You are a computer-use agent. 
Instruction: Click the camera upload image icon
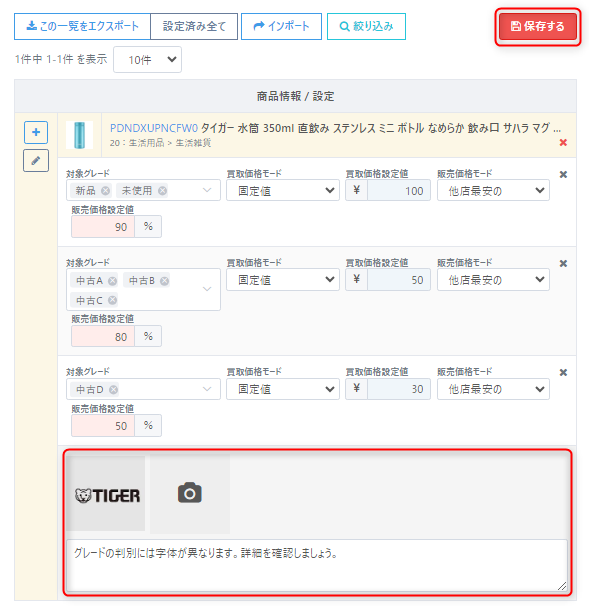(x=190, y=494)
